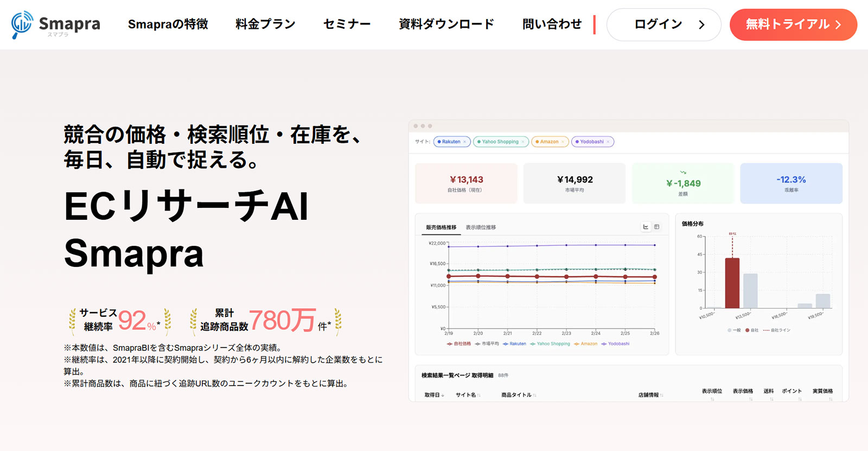Click the 無料トライアル button
The image size is (868, 451).
click(x=793, y=24)
